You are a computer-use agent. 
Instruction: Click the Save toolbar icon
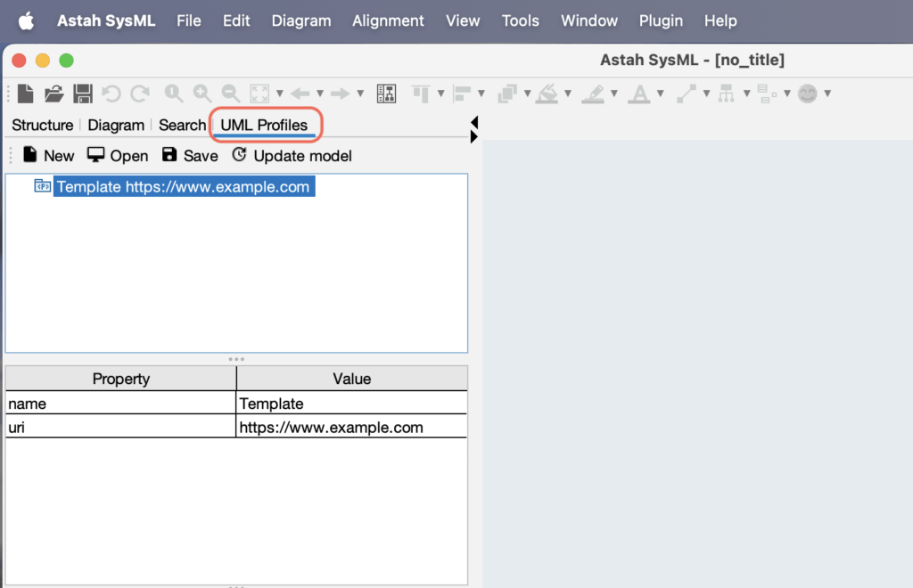point(81,93)
